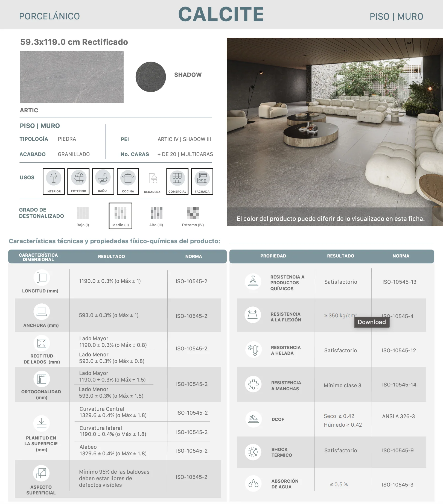Click the Shock térmico icon

click(x=253, y=452)
